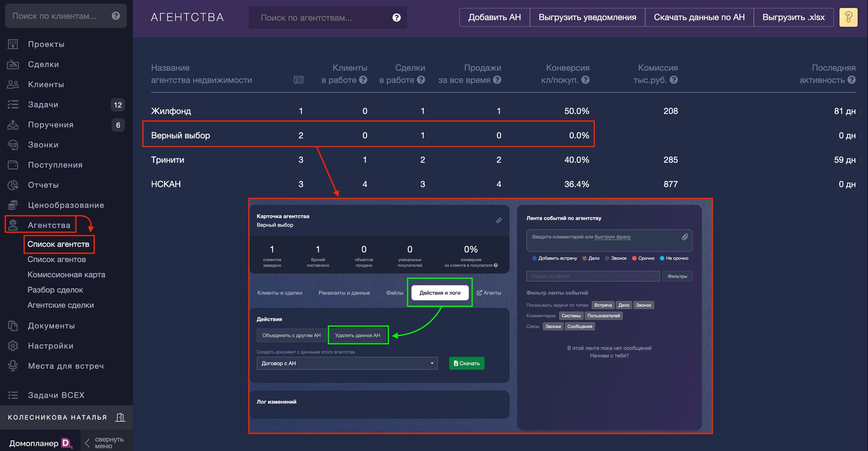
Task: Open Сделки via its sidebar icon
Action: (13, 64)
